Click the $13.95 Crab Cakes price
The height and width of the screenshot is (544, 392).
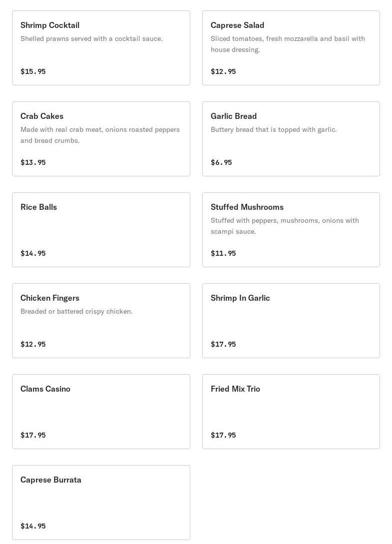33,162
